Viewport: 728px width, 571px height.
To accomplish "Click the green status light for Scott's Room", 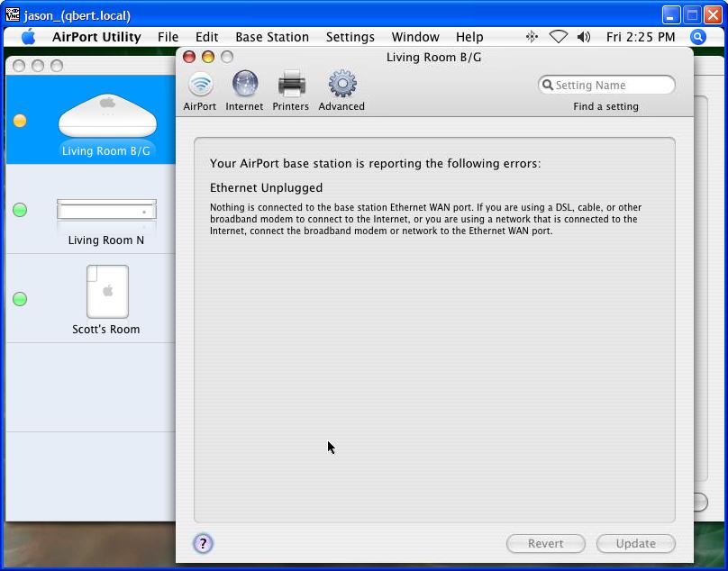I will 20,299.
